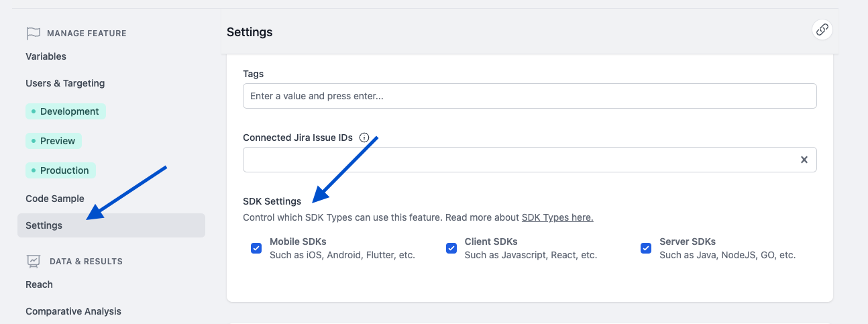This screenshot has height=324, width=868.
Task: Click the info icon beside Connected Jira Issue IDs
Action: click(364, 138)
